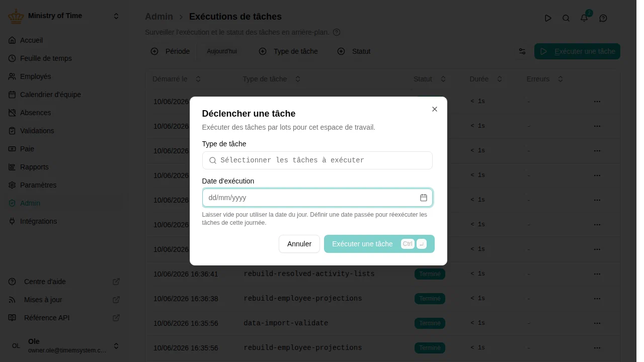Open row actions for rebuild-resolved-activity-lists
The height and width of the screenshot is (362, 644).
(597, 274)
